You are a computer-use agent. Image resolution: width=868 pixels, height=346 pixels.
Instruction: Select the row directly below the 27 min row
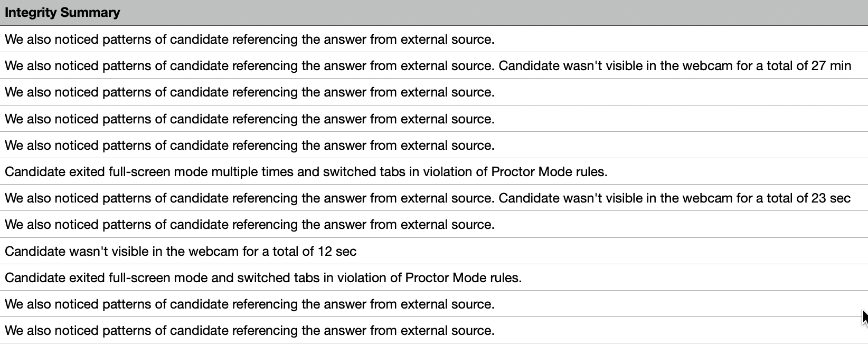[250, 92]
